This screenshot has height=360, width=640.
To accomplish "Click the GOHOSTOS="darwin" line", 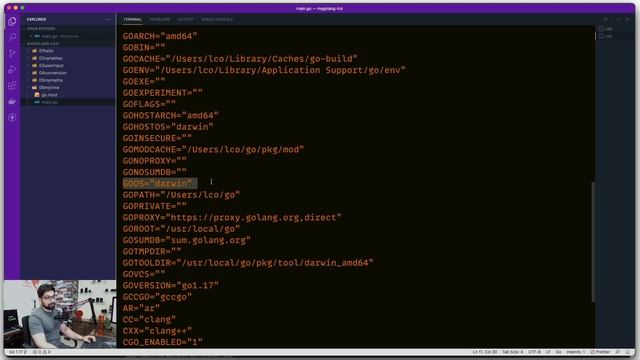I will point(168,127).
